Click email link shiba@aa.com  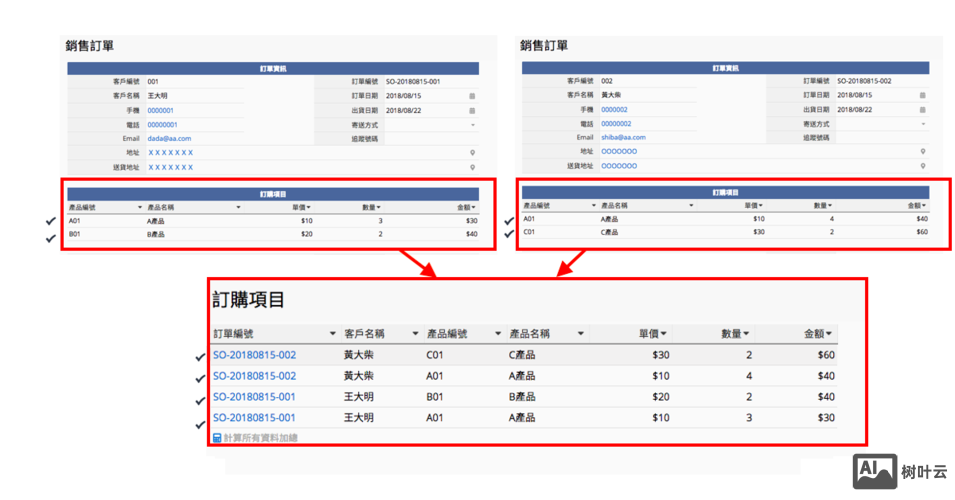[x=623, y=138]
